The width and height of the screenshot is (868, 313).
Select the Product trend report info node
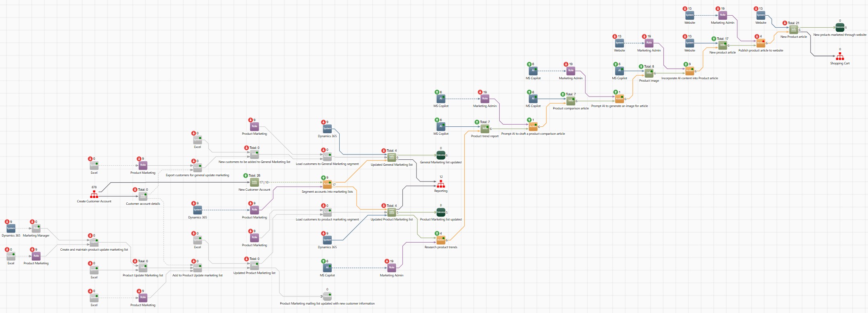coord(485,129)
